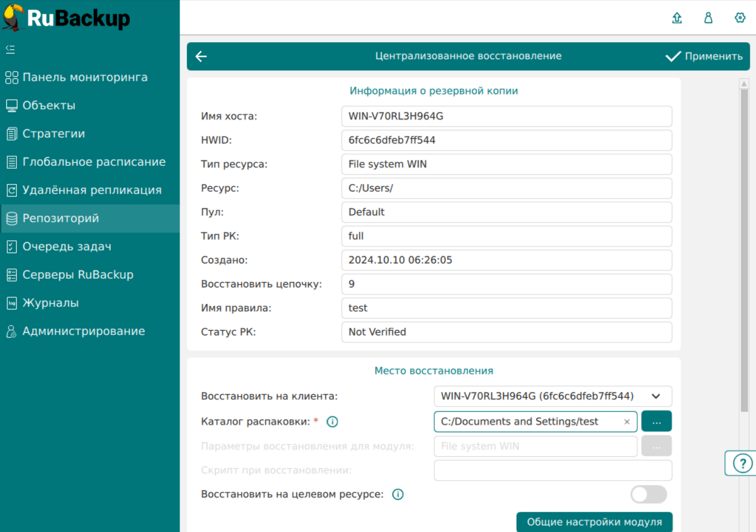Toggle Восстановить на целевом ресурсе switch
Screen dimensions: 756x532
pos(648,495)
